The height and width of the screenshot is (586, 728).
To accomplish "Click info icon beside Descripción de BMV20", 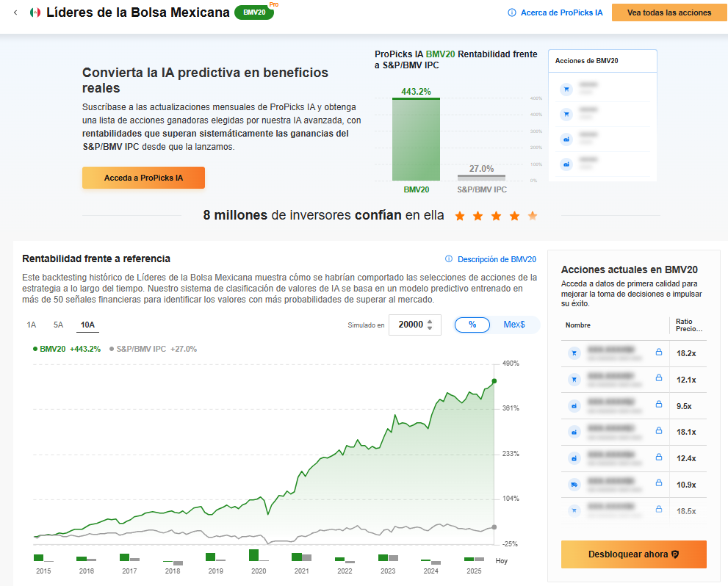I will tap(449, 259).
